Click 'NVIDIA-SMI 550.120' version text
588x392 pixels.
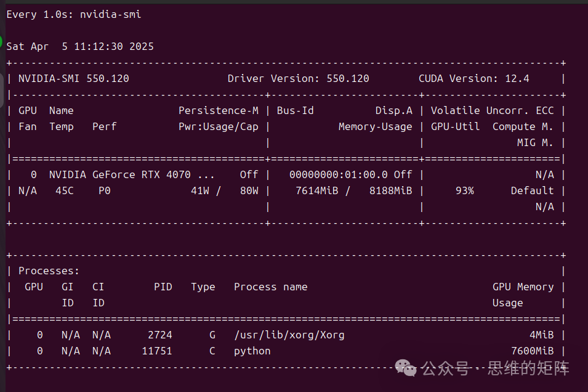tap(74, 78)
